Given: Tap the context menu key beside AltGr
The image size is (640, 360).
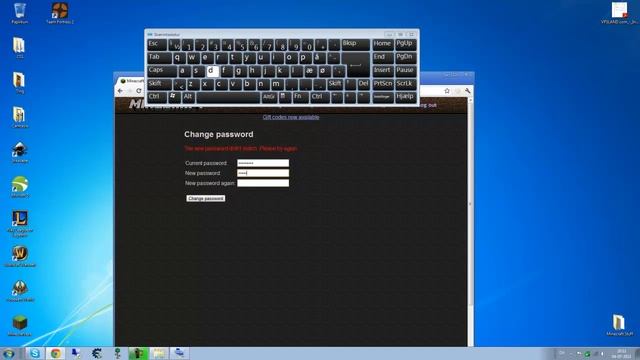Looking at the screenshot, I should tap(284, 97).
